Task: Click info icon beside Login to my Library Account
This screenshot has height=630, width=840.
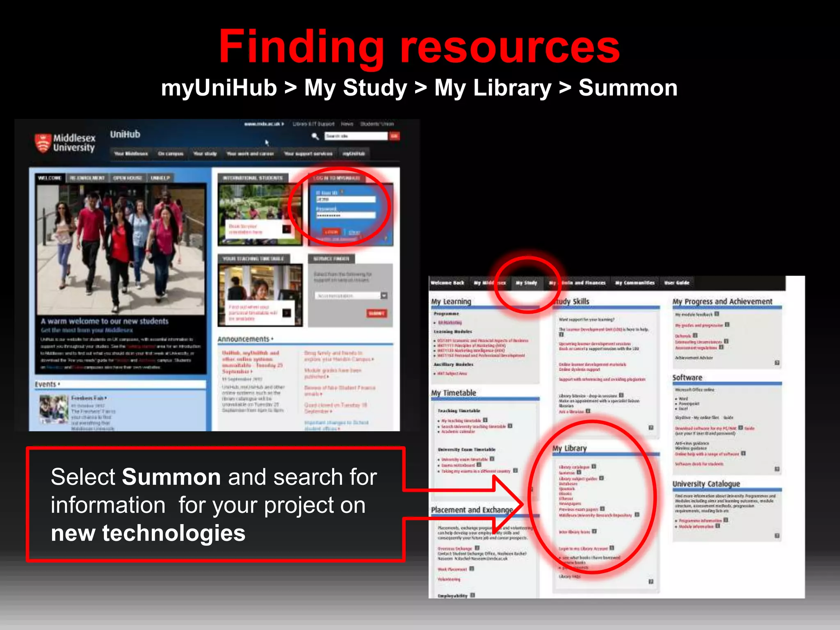Action: coord(612,548)
